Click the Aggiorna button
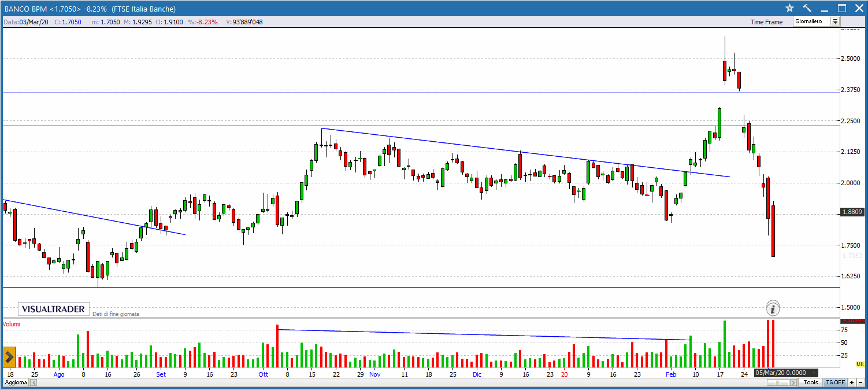Image resolution: width=868 pixels, height=390 pixels. click(16, 383)
